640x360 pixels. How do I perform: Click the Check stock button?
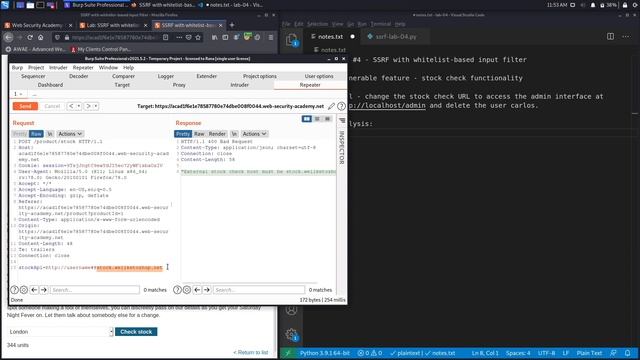(136, 332)
